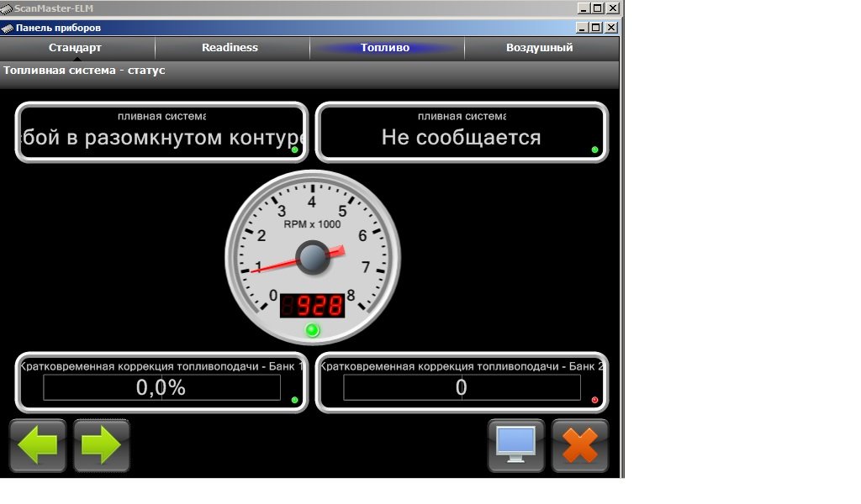Click the Не сообщается status panel
Screen dimensions: 861x504
point(461,133)
